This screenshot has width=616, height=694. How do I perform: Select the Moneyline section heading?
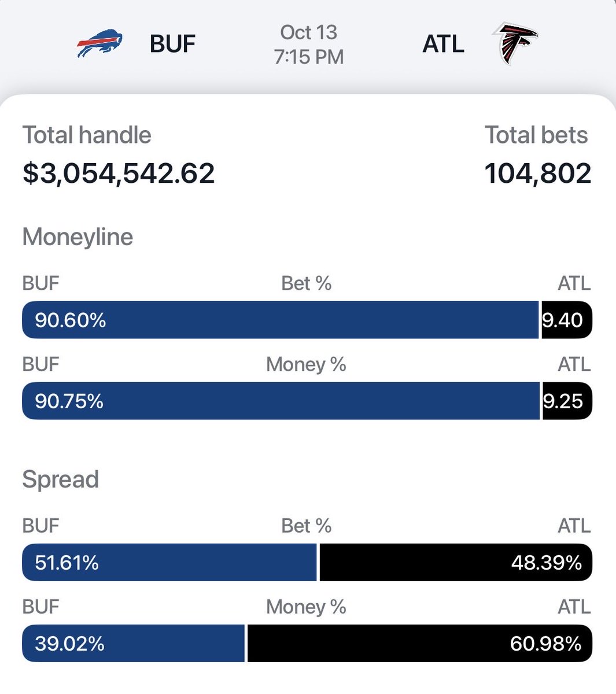click(78, 237)
